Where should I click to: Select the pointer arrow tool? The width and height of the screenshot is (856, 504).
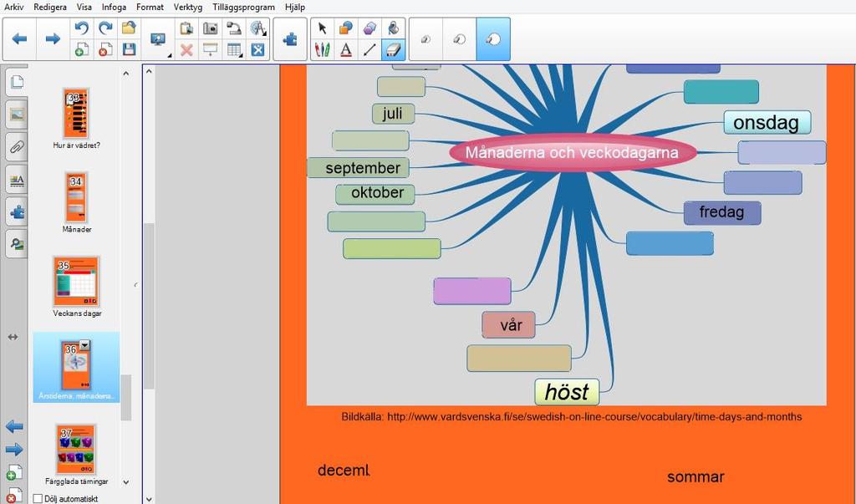pyautogui.click(x=322, y=28)
